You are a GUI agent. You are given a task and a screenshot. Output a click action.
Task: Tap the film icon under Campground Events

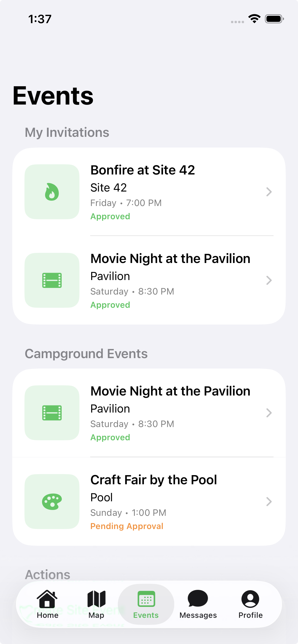[x=52, y=413]
